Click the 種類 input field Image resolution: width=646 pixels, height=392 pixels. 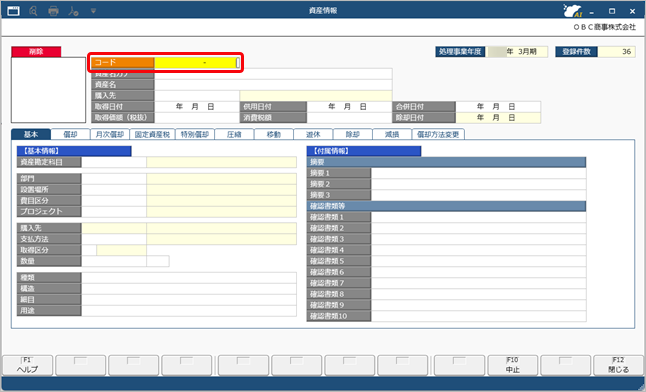189,278
